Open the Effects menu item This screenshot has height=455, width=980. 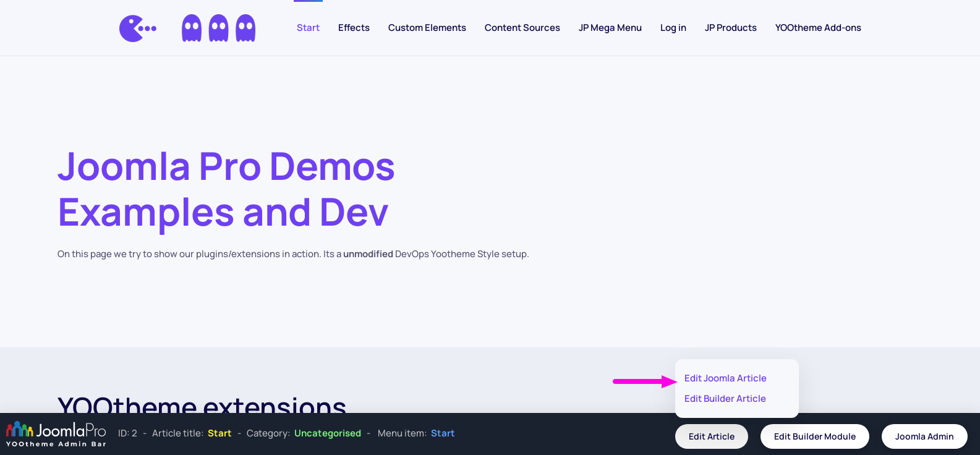[x=354, y=28]
